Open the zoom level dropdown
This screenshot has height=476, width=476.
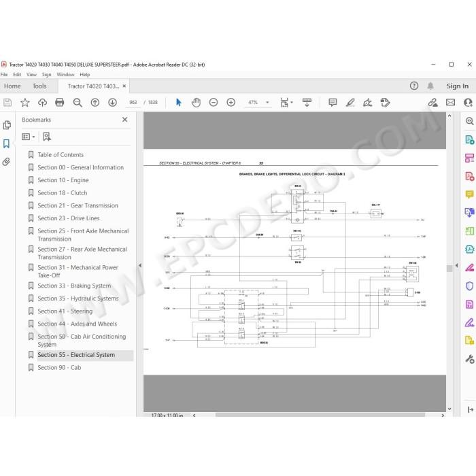point(267,103)
